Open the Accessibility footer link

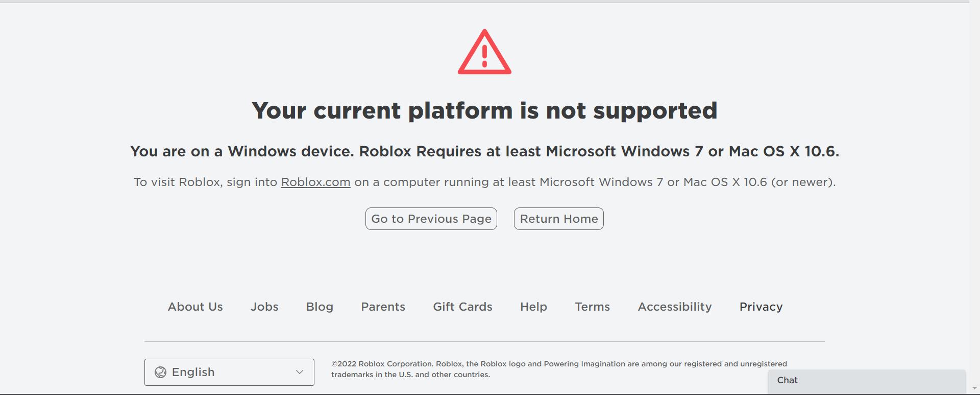[x=675, y=307]
